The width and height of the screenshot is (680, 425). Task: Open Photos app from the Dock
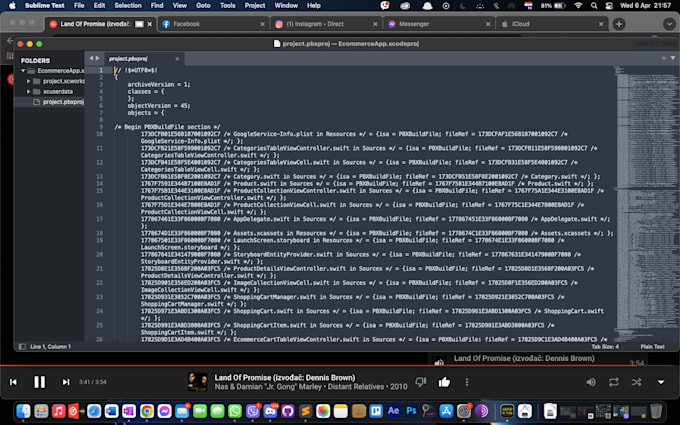[x=323, y=411]
